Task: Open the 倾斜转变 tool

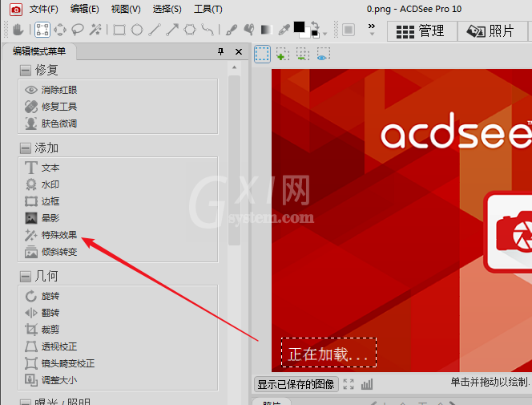Action: click(x=50, y=252)
